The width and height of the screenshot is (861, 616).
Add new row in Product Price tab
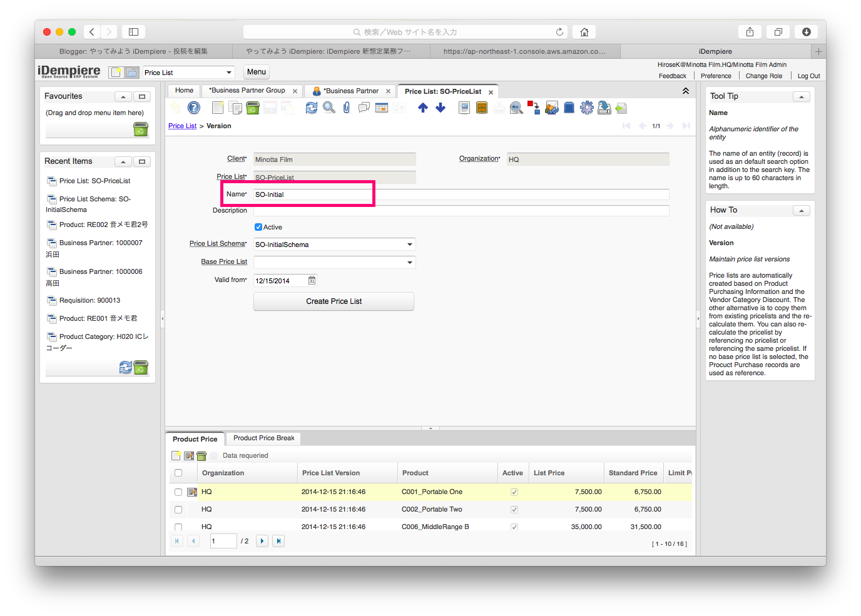[176, 456]
